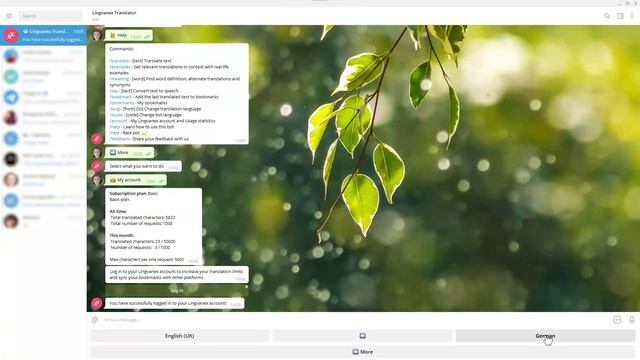Click bot avatar beside 'Select what you want to do'

point(97,166)
